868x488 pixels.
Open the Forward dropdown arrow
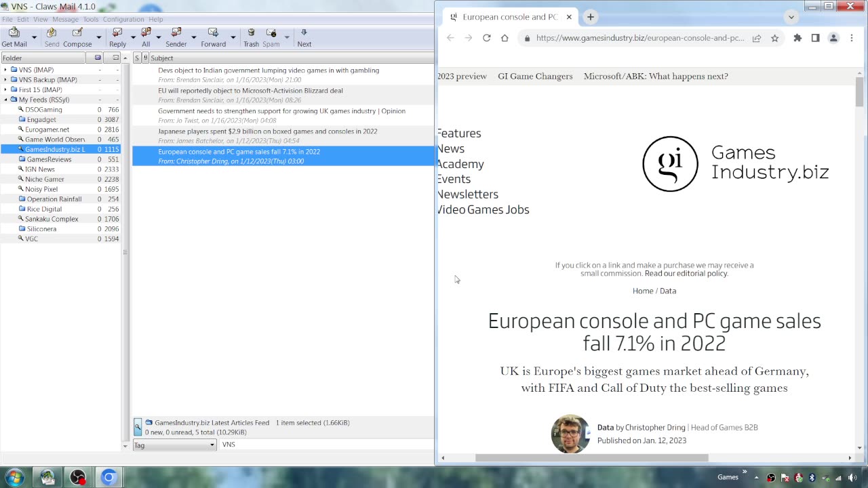click(233, 37)
